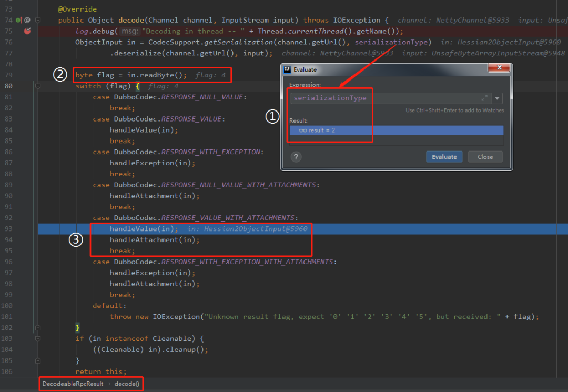Image resolution: width=568 pixels, height=392 pixels.
Task: Click line number 93 in the gutter
Action: (8, 229)
